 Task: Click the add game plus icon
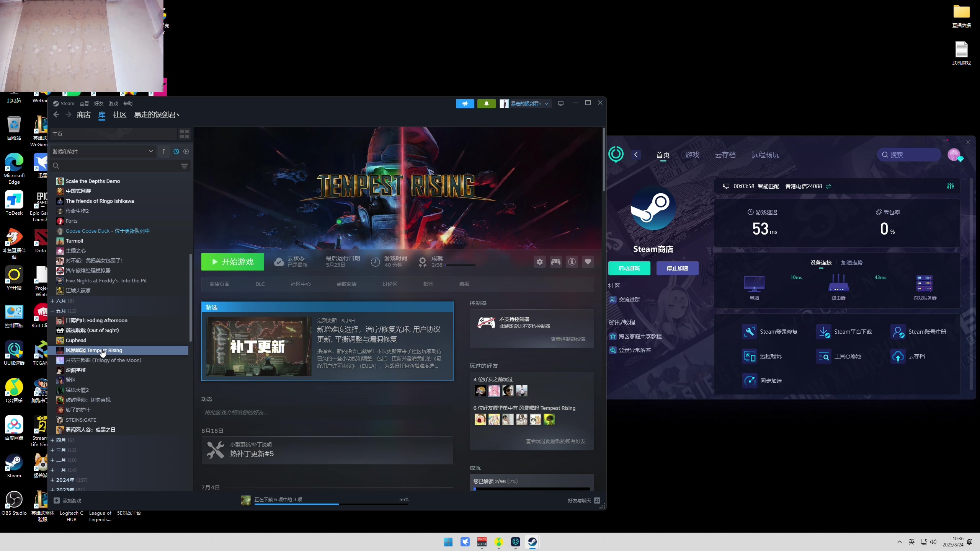tap(57, 500)
